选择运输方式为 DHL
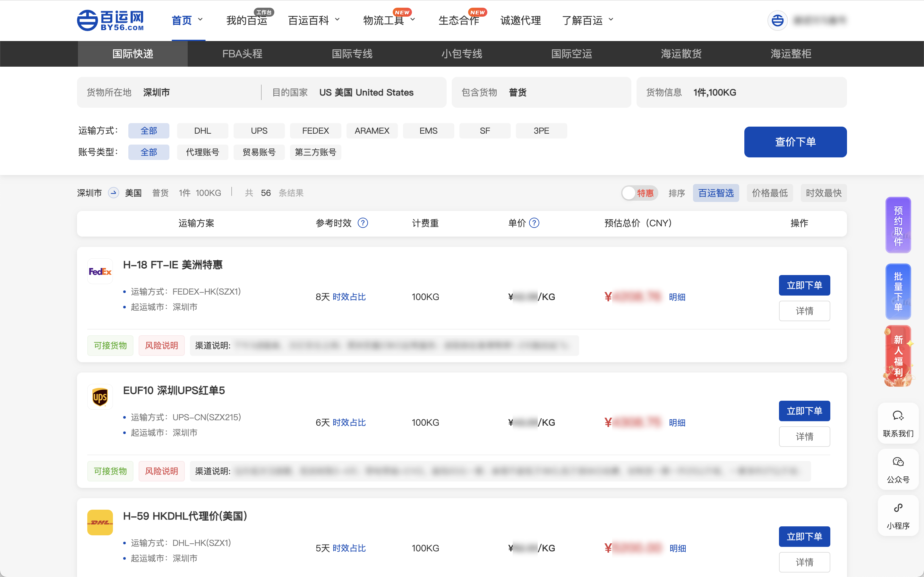The width and height of the screenshot is (924, 577). (x=202, y=130)
